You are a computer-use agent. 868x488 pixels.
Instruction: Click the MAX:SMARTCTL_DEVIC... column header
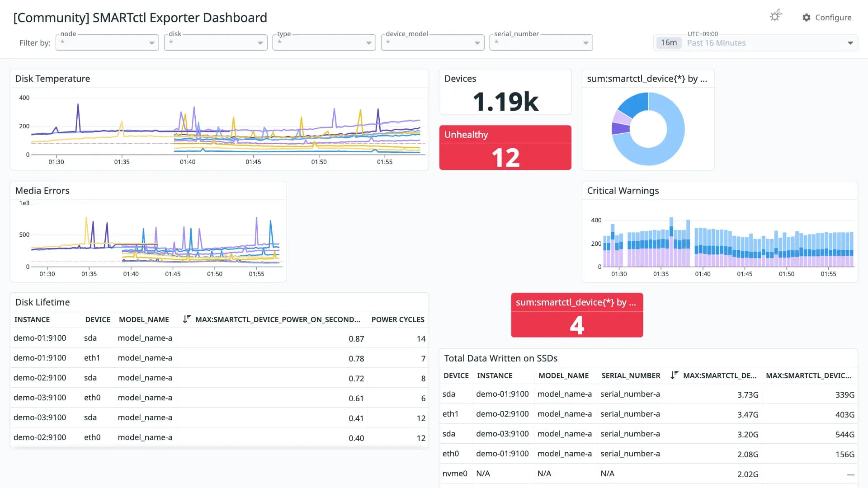click(x=808, y=375)
